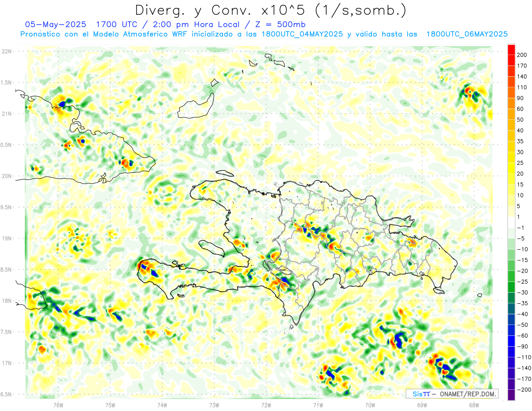Click the 70W longitude label
The width and height of the screenshot is (532, 411).
370,405
